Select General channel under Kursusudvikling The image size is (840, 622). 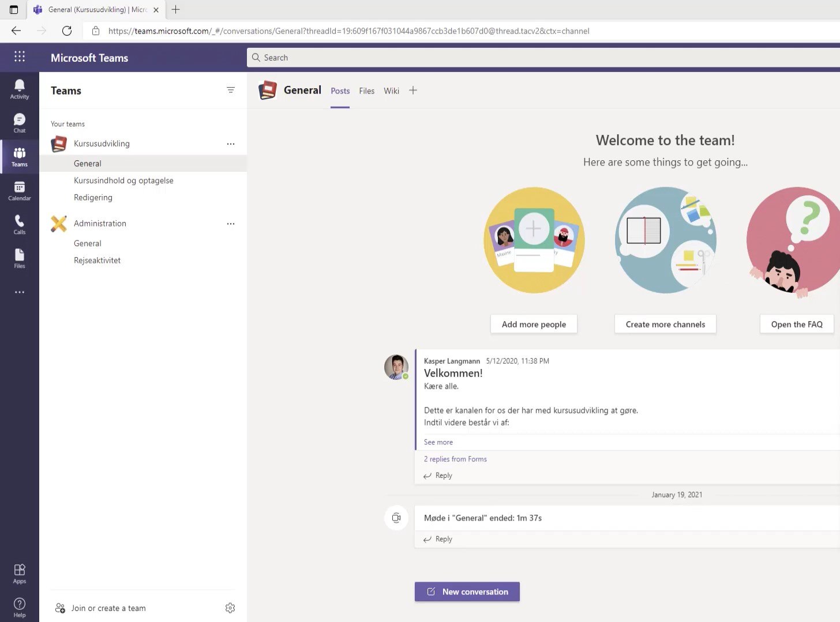click(143, 164)
